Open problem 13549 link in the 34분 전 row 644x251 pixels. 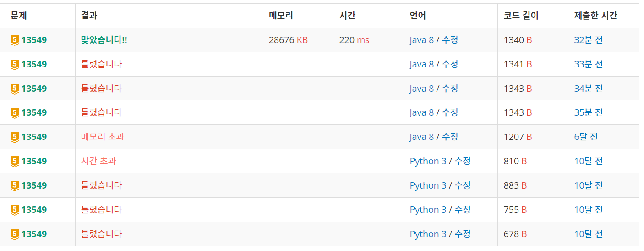tap(34, 89)
